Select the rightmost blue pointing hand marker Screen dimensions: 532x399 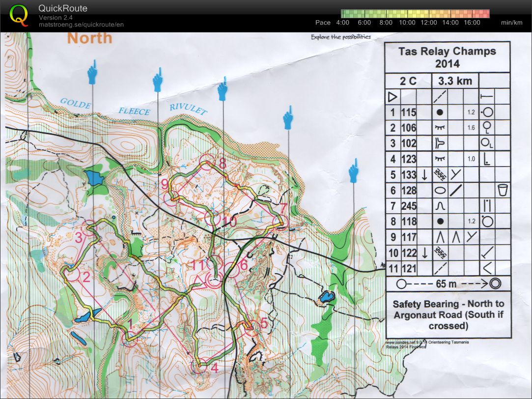click(354, 171)
